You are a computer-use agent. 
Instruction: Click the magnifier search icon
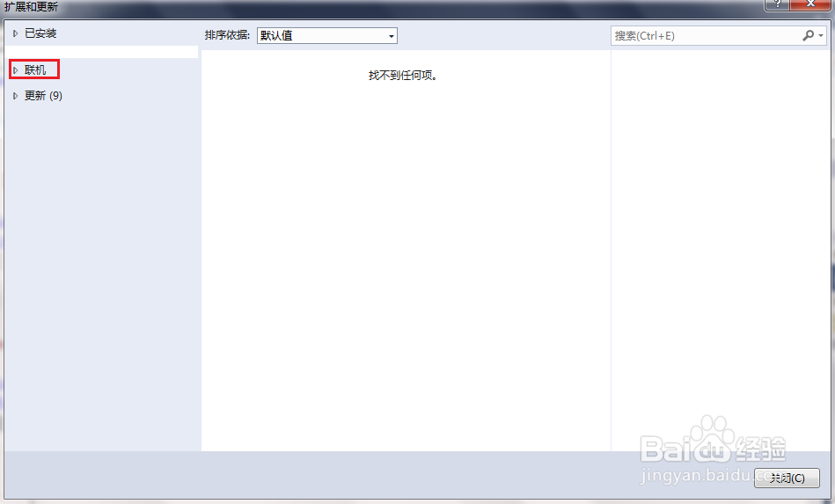[808, 36]
